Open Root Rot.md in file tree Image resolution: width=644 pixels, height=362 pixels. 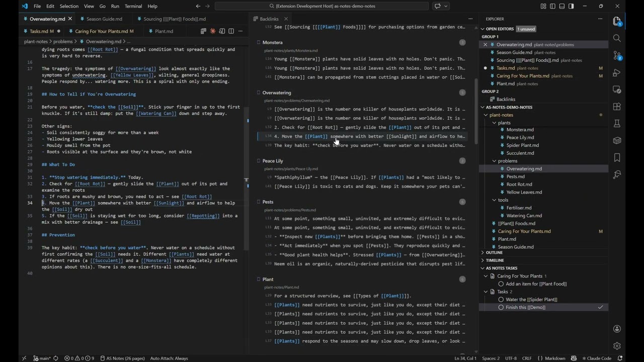click(x=519, y=185)
